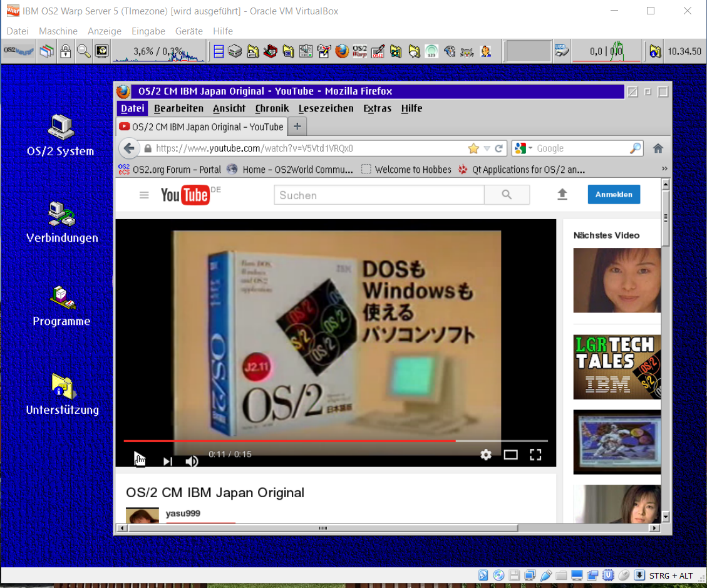This screenshot has width=707, height=588.
Task: Click the USB drive eject icon
Action: point(561,51)
